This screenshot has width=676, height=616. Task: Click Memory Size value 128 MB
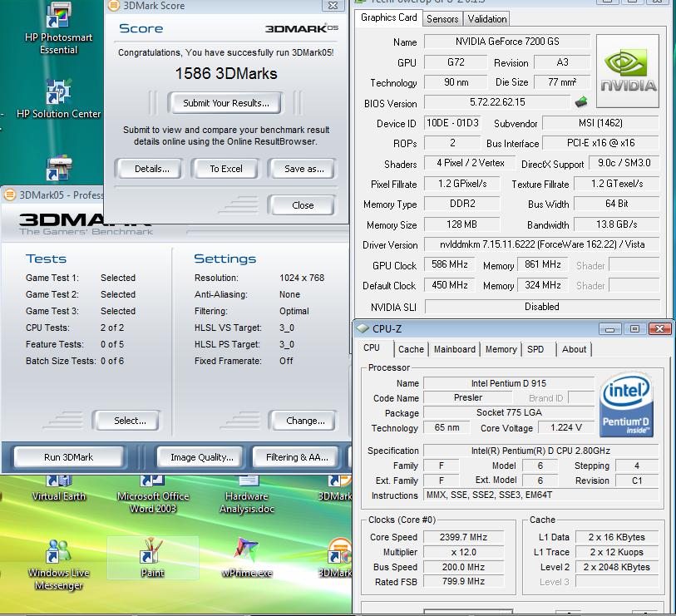[x=461, y=224]
